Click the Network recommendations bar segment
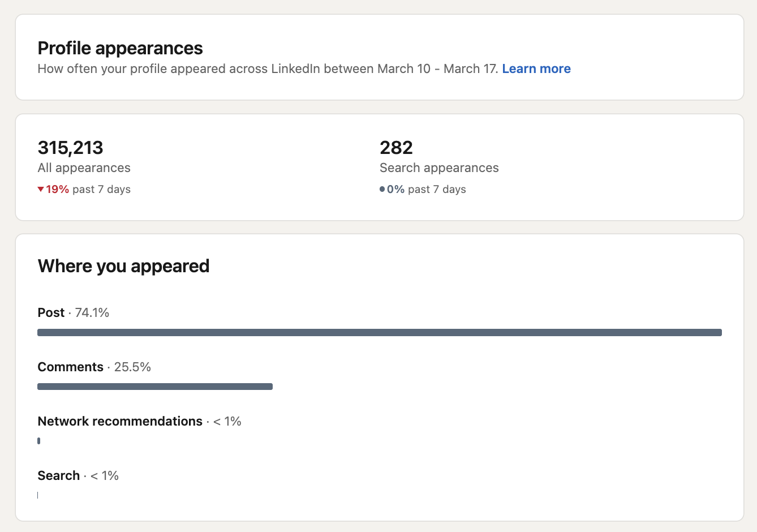Viewport: 757px width, 532px height. pyautogui.click(x=38, y=440)
